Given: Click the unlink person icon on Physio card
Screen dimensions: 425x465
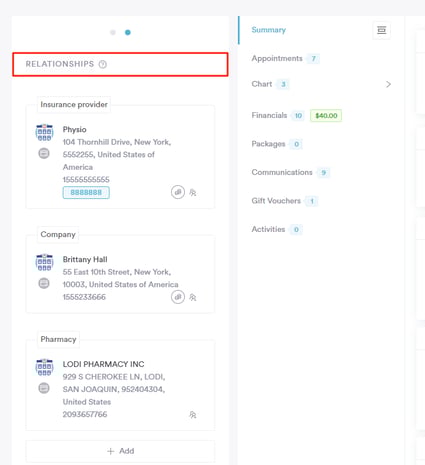Looking at the screenshot, I should 193,193.
